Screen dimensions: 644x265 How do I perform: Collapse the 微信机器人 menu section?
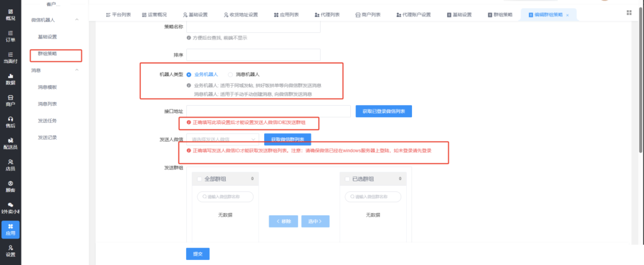pyautogui.click(x=77, y=20)
